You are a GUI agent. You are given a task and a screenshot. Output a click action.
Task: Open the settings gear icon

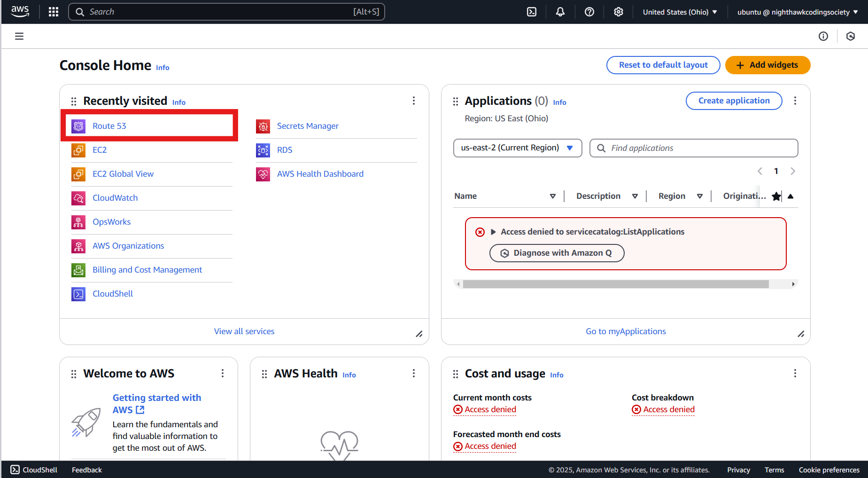[619, 12]
